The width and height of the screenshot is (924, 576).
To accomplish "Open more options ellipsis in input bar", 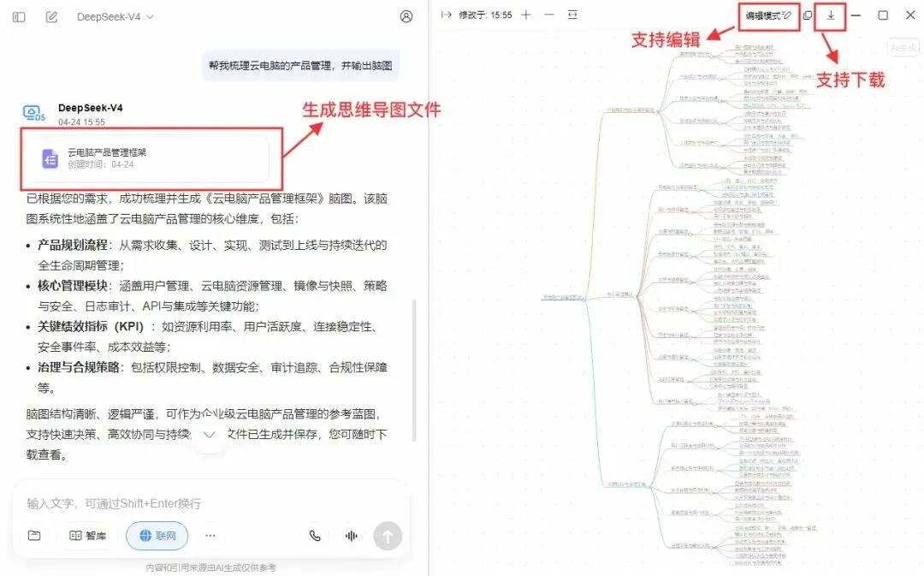I will pos(210,535).
